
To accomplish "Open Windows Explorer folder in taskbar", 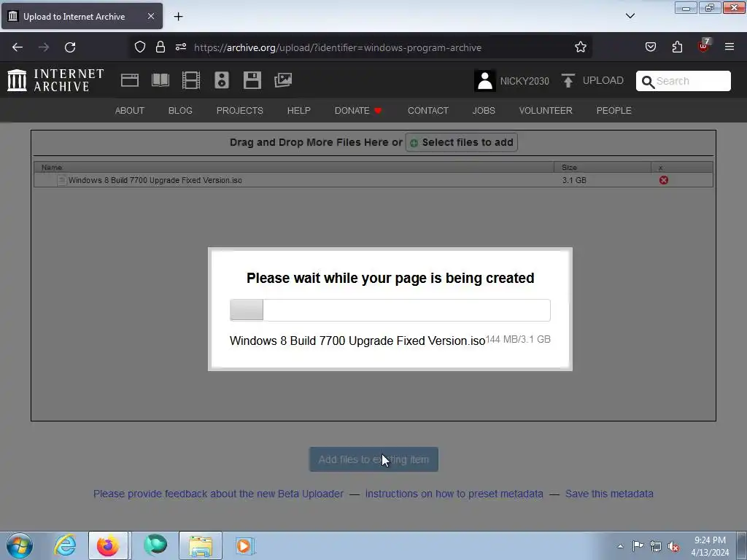I will [201, 545].
